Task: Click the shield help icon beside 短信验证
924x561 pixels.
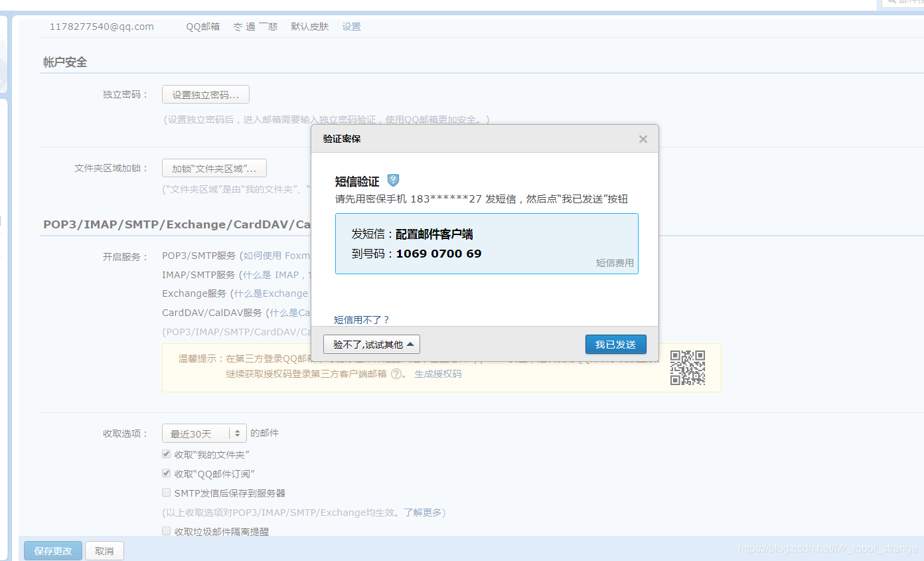Action: [x=394, y=180]
